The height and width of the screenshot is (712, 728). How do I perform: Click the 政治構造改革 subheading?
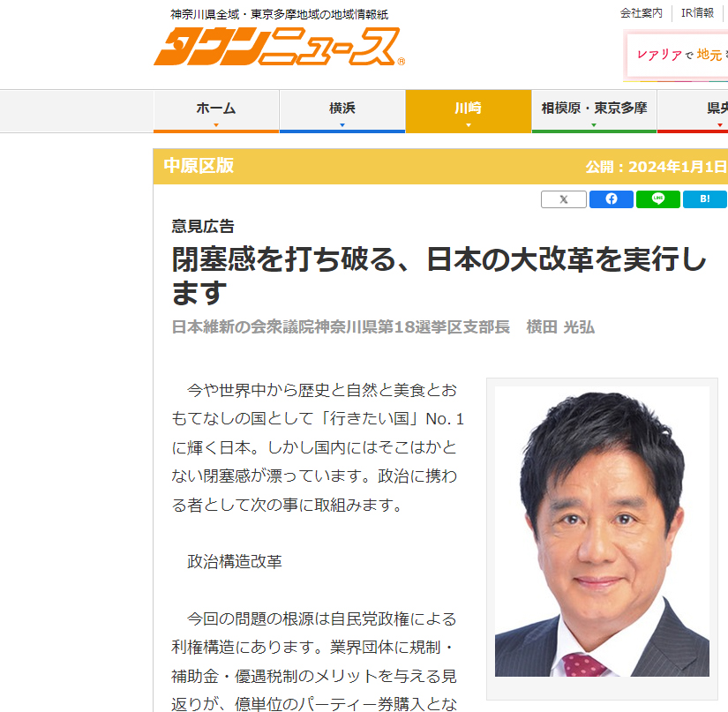(x=235, y=562)
